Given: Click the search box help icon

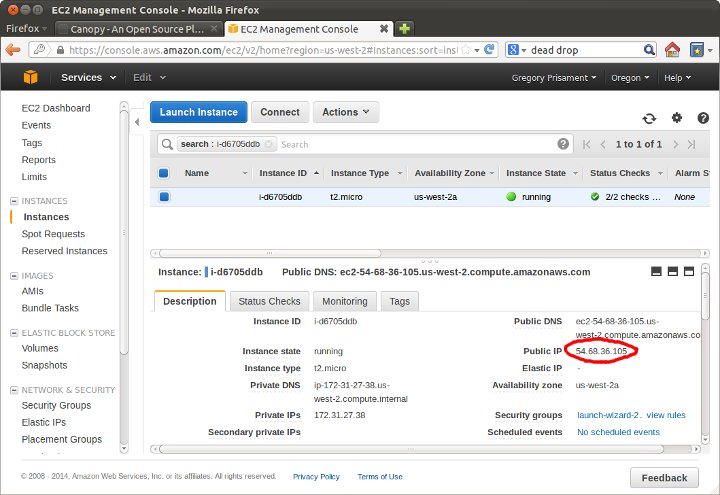Looking at the screenshot, I should [x=563, y=144].
